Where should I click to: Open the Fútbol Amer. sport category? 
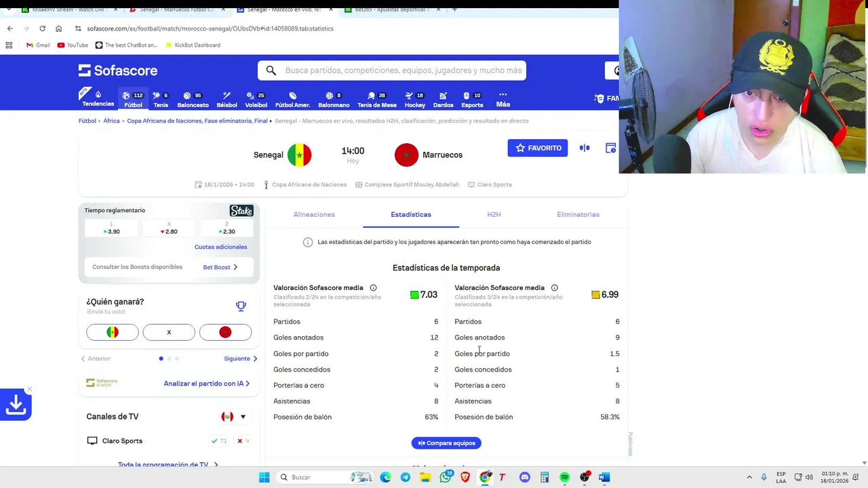click(292, 99)
